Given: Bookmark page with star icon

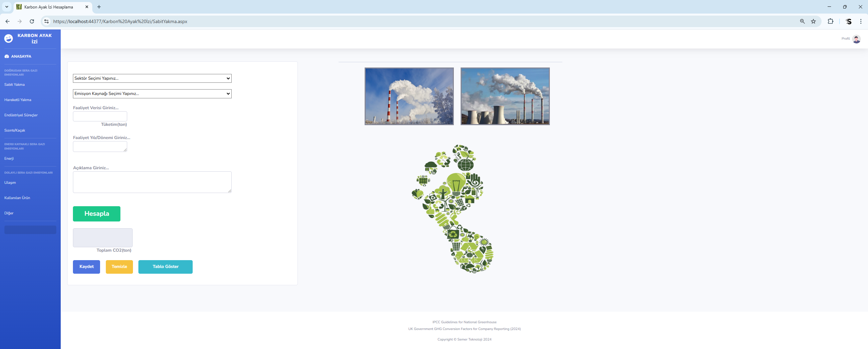Looking at the screenshot, I should (x=813, y=21).
